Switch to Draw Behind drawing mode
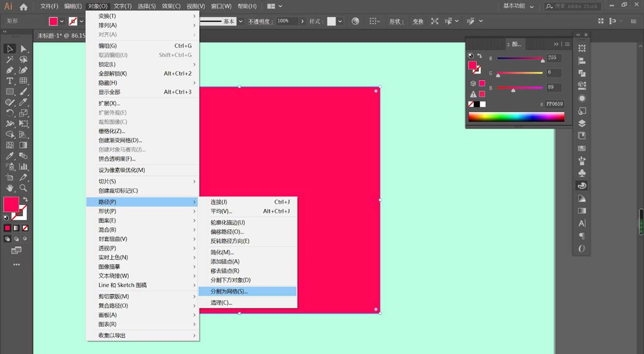The height and width of the screenshot is (354, 644). (16, 239)
